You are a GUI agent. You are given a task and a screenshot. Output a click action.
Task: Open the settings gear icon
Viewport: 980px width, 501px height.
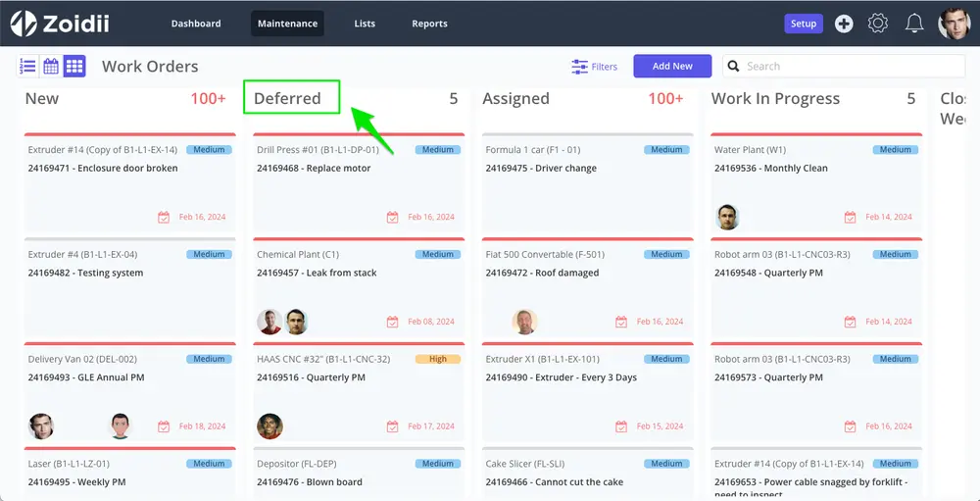pos(878,24)
